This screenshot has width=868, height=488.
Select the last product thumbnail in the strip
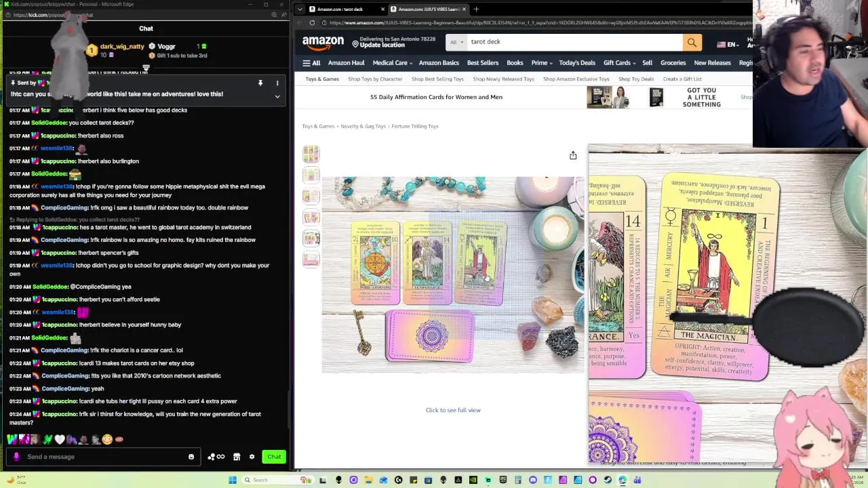pyautogui.click(x=311, y=260)
